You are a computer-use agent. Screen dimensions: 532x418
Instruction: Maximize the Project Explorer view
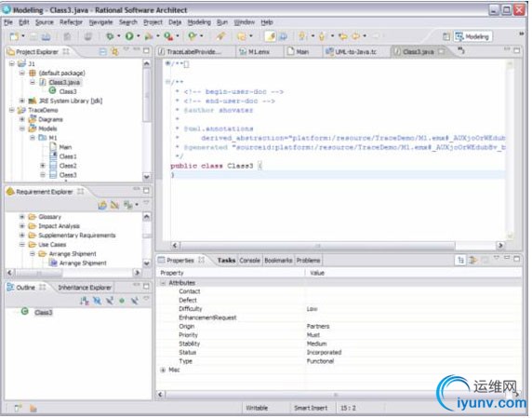(146, 51)
